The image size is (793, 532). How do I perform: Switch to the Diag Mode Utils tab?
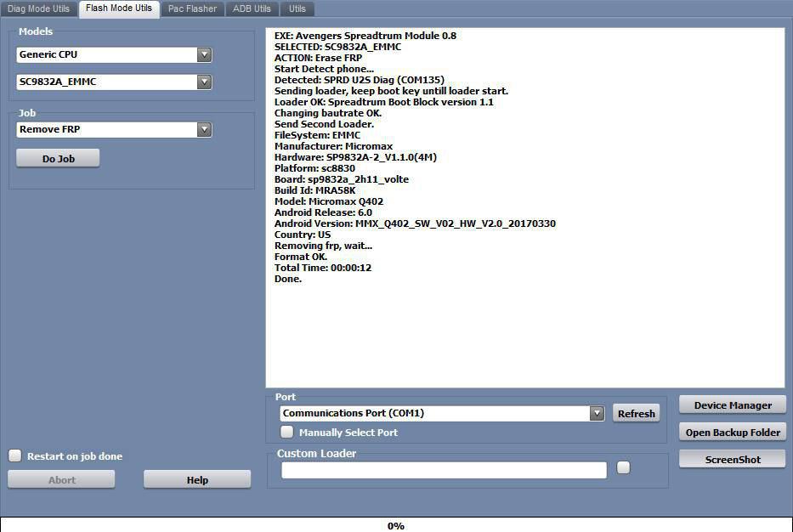click(38, 8)
